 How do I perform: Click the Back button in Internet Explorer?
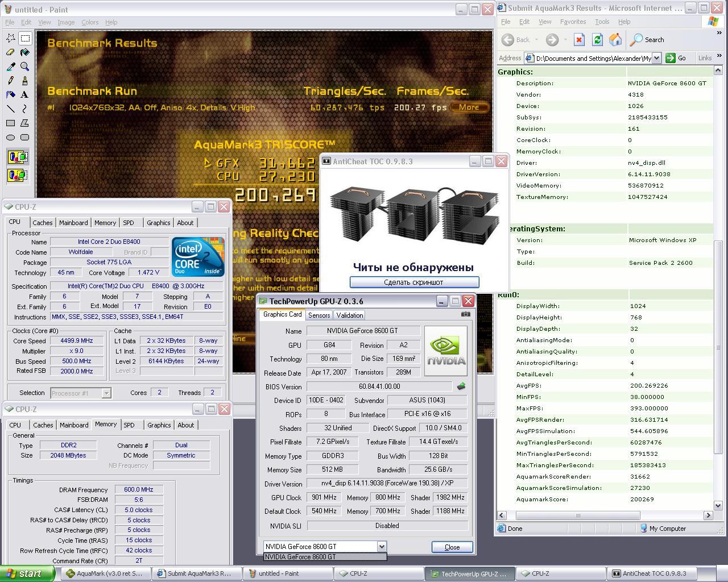516,40
